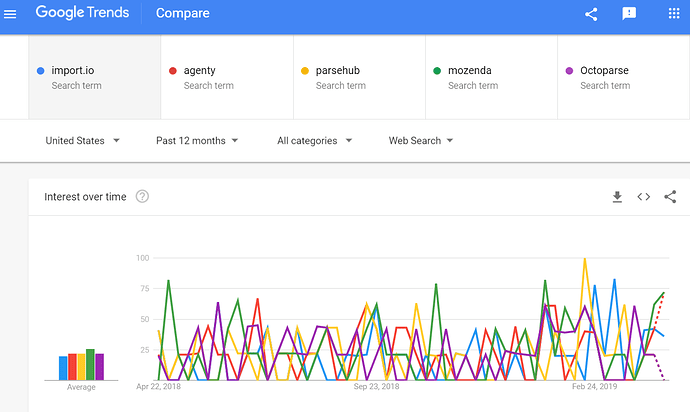Open the embed code icon
This screenshot has height=412, width=690.
pyautogui.click(x=643, y=197)
